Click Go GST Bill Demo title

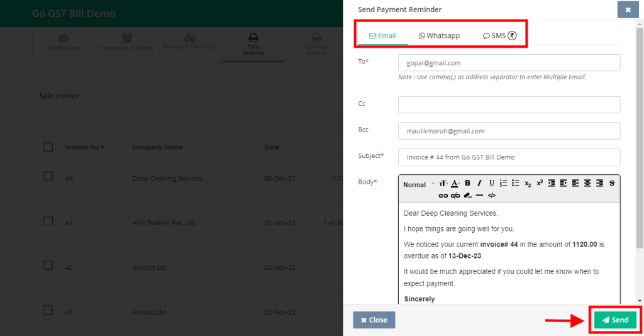[74, 14]
